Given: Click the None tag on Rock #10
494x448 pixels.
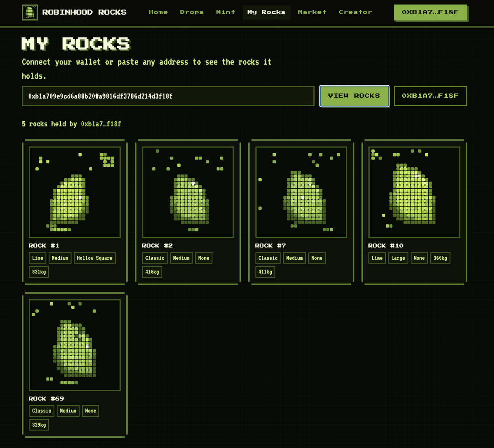Looking at the screenshot, I should tap(419, 258).
